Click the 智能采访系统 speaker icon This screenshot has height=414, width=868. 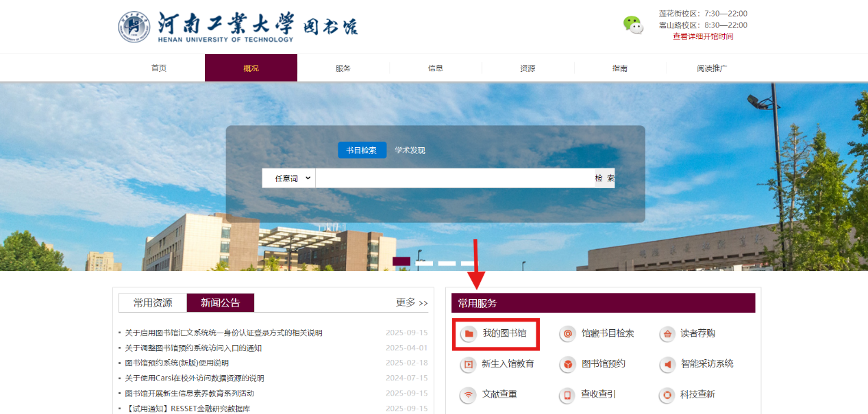pyautogui.click(x=667, y=364)
